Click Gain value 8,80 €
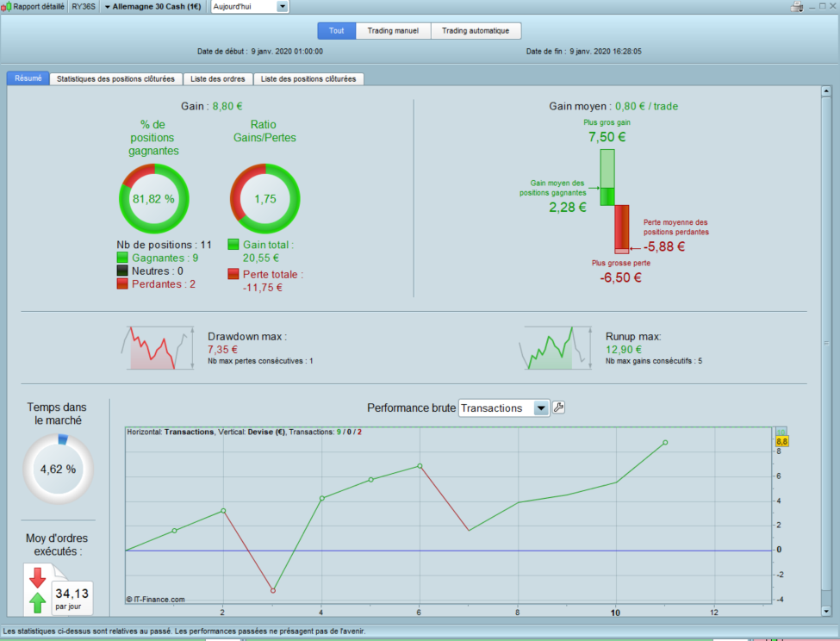Viewport: 840px width, 641px height. click(x=227, y=106)
